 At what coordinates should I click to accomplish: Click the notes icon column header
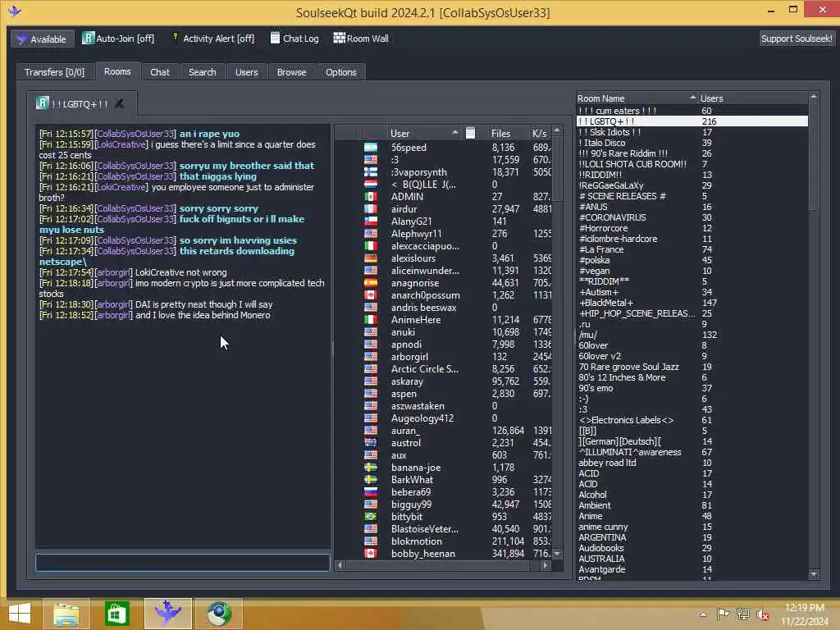point(470,134)
